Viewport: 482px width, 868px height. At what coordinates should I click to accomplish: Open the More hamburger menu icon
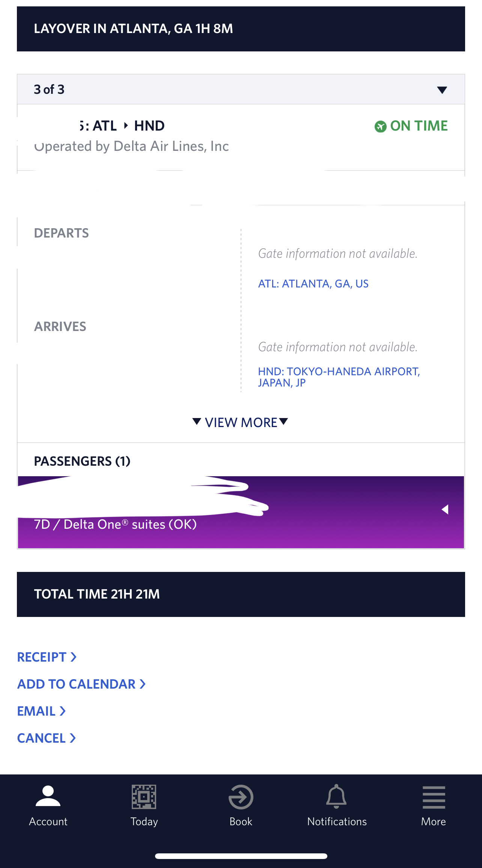[x=434, y=797]
